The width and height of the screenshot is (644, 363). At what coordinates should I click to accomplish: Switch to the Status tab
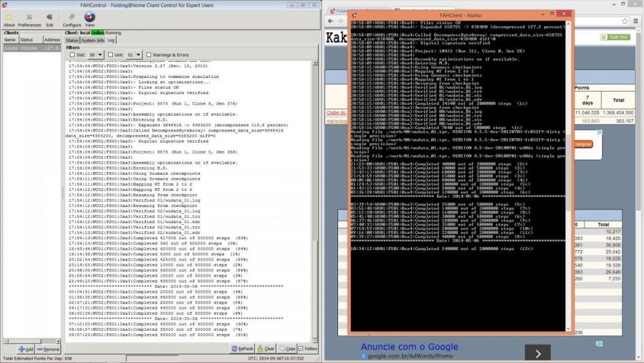pos(72,40)
